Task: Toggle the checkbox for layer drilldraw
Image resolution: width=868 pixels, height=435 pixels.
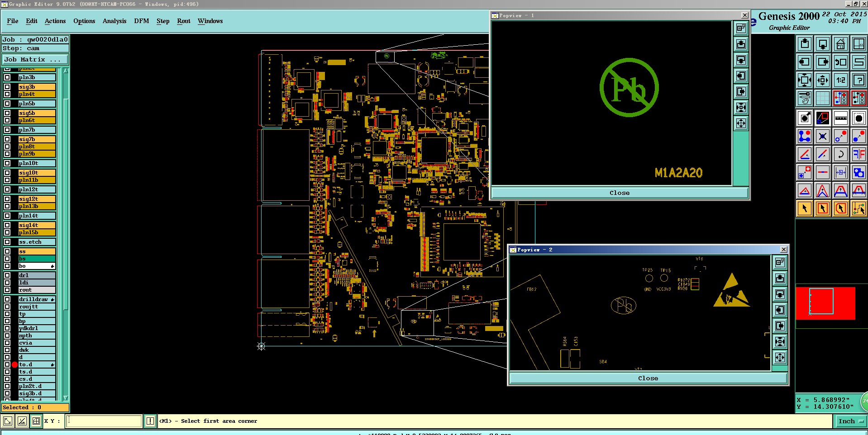Action: click(7, 299)
